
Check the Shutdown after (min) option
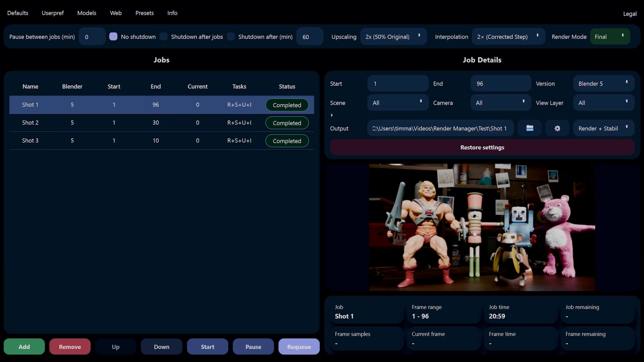click(x=231, y=36)
